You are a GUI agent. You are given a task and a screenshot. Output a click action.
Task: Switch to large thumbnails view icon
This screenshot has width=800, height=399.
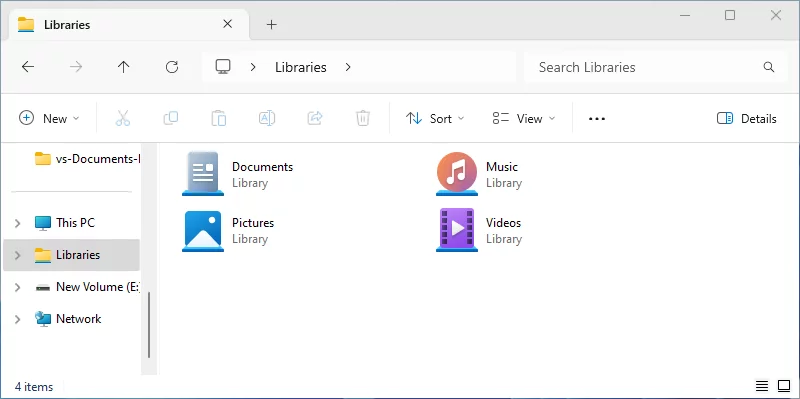[784, 386]
